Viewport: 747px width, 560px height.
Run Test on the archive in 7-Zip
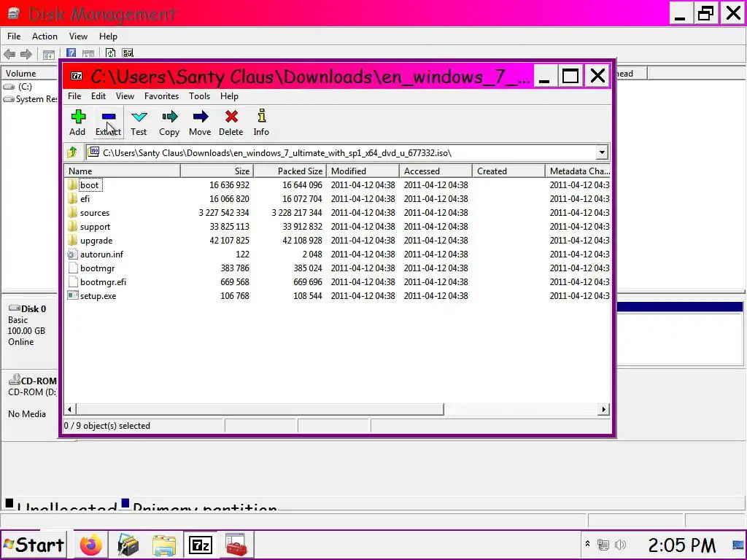click(139, 122)
